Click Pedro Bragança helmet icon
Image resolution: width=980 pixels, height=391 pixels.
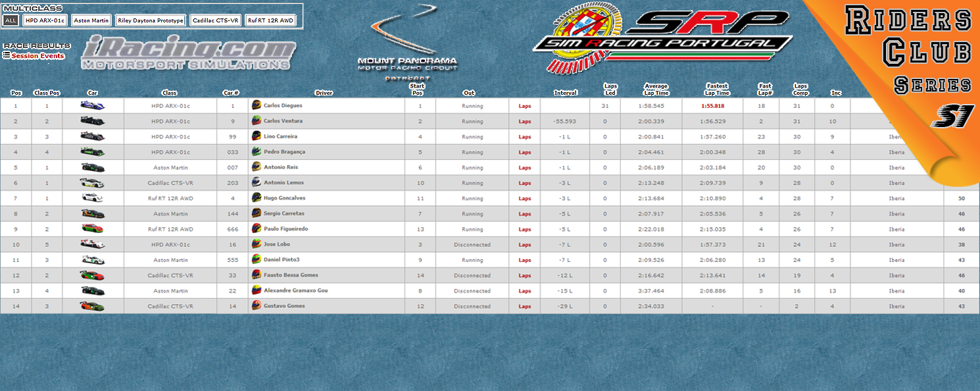point(257,151)
